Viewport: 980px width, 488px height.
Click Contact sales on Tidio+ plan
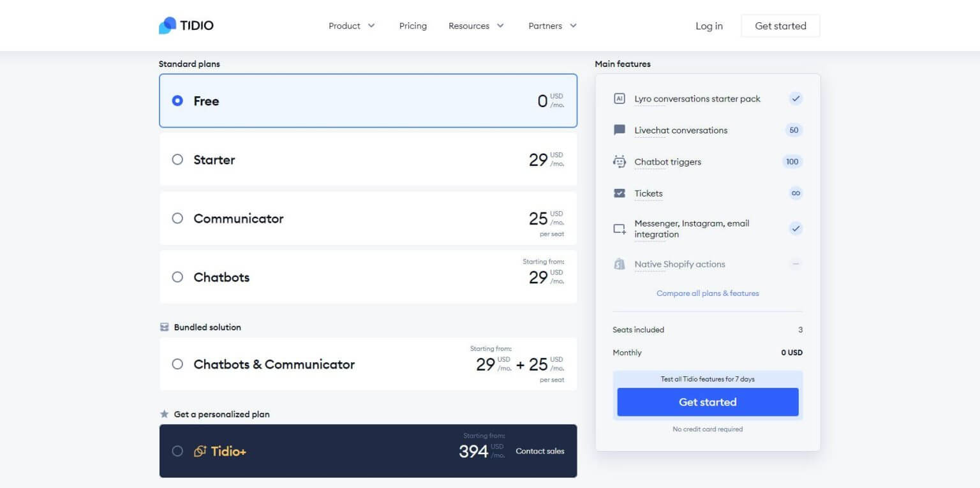click(540, 451)
